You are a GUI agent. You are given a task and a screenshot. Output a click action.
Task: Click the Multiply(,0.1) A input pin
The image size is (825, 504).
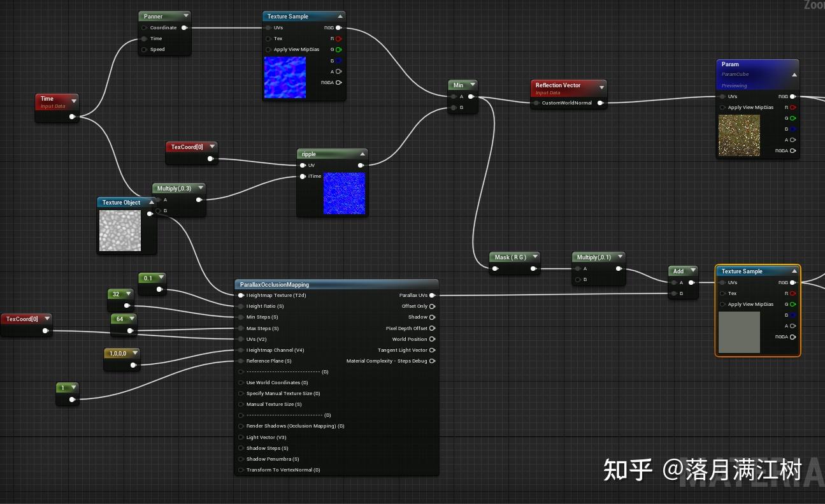tap(578, 268)
